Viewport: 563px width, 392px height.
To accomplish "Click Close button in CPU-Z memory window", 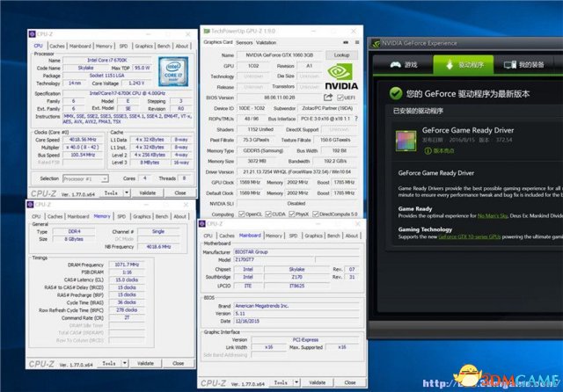I will click(x=178, y=363).
